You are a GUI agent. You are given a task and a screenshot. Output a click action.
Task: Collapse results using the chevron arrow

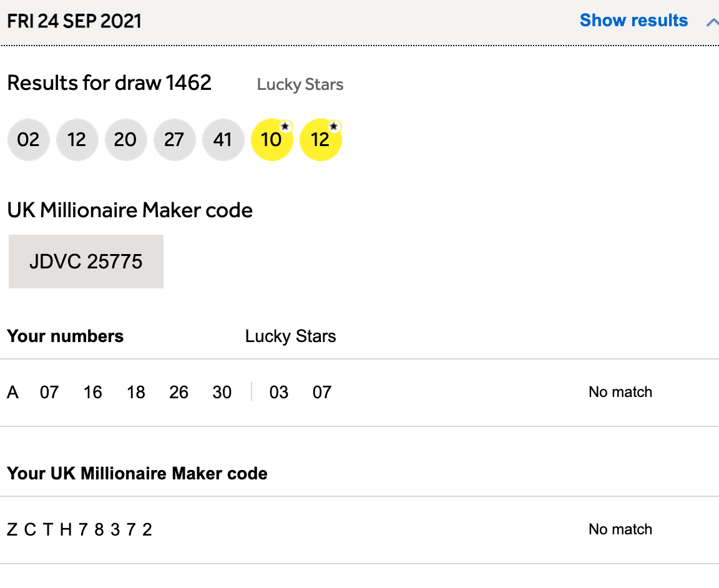[712, 22]
